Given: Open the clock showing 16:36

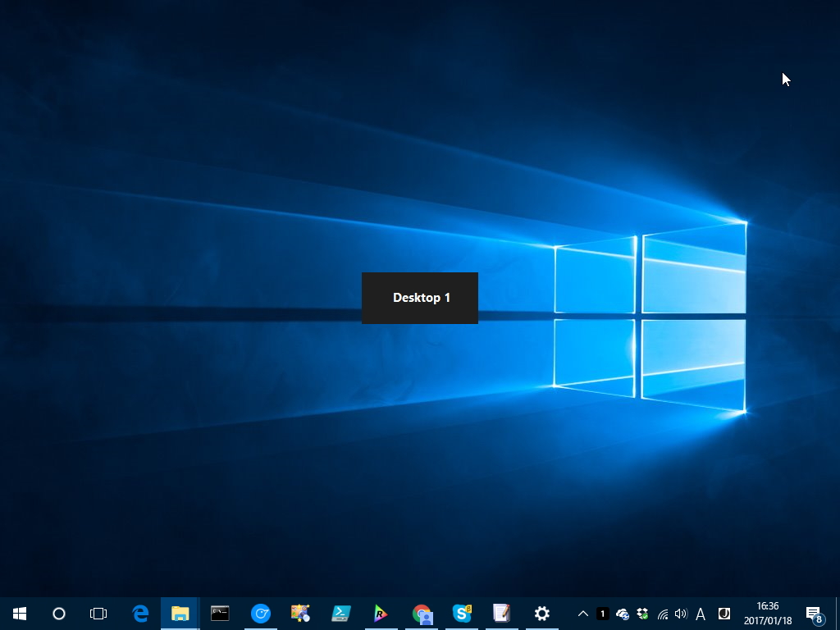Looking at the screenshot, I should (768, 614).
